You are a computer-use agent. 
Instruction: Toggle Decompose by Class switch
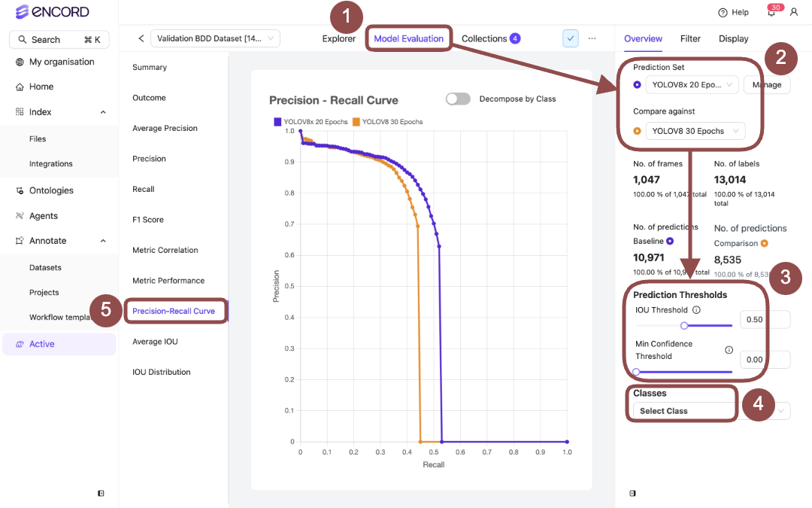[458, 99]
